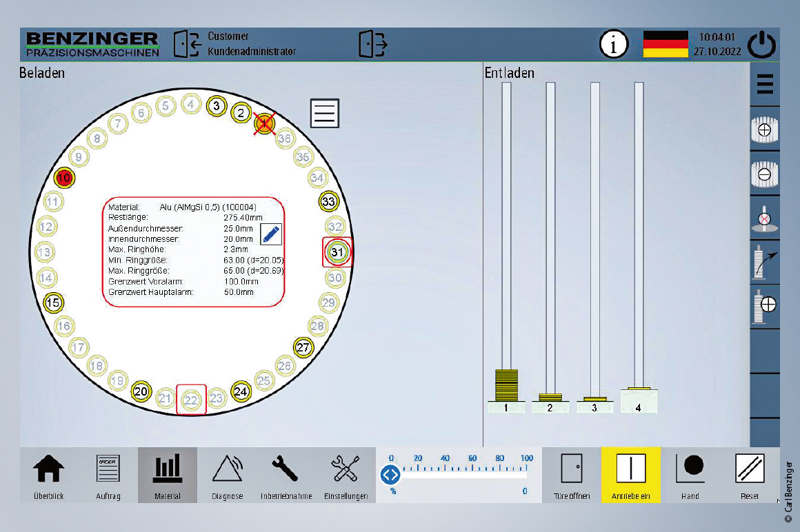Click the magazine minus icon in right sidebar
This screenshot has height=532, width=800.
[x=764, y=174]
